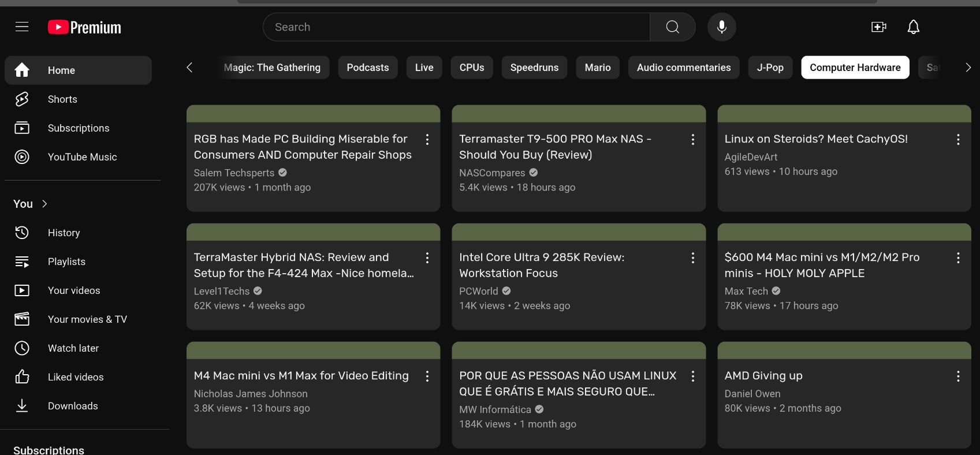Select the Live chip
Viewport: 980px width, 455px height.
(x=424, y=68)
